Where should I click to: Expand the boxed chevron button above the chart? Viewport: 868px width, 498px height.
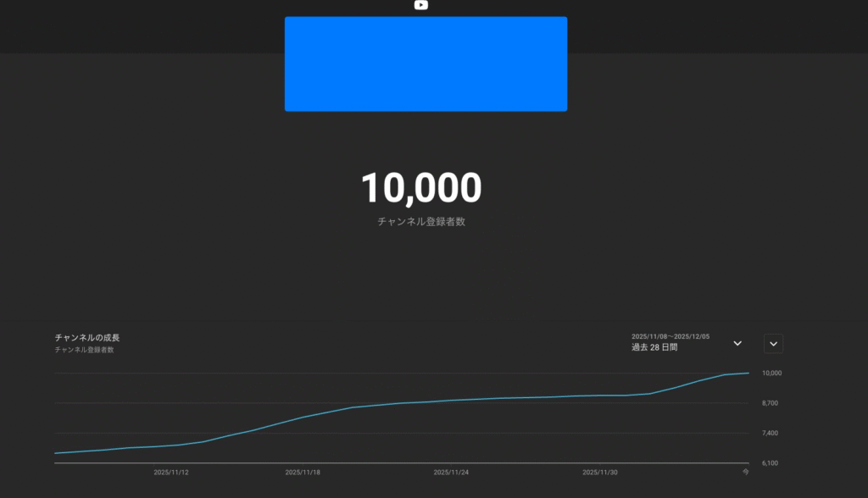tap(773, 343)
